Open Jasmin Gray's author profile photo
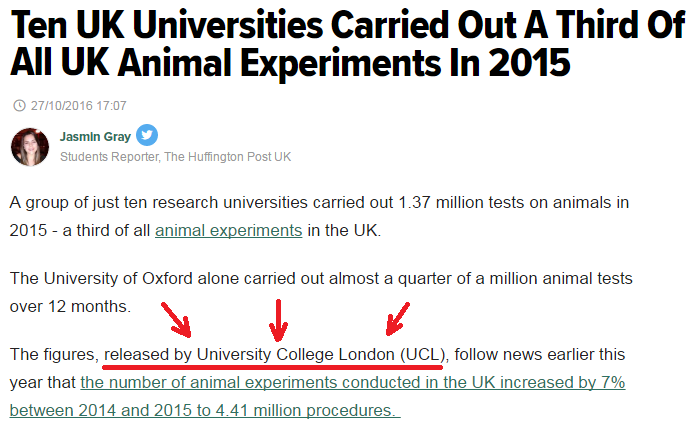The image size is (693, 424). coord(30,147)
